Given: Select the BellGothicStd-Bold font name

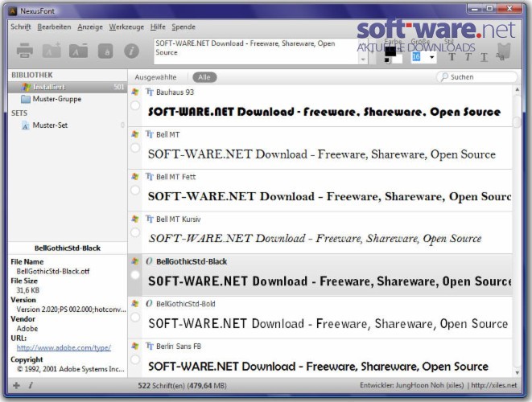Looking at the screenshot, I should click(186, 304).
